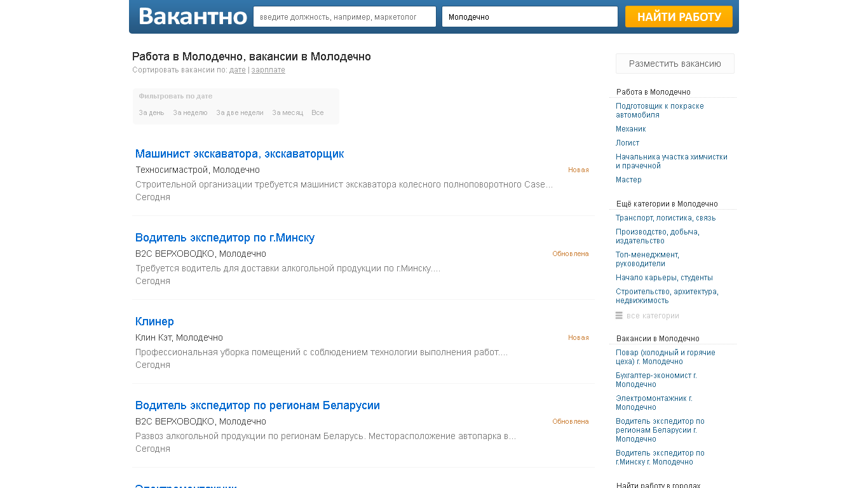The width and height of the screenshot is (868, 488).
Task: Click the Обновлена badge on Водитель по г.Минску
Action: [571, 254]
